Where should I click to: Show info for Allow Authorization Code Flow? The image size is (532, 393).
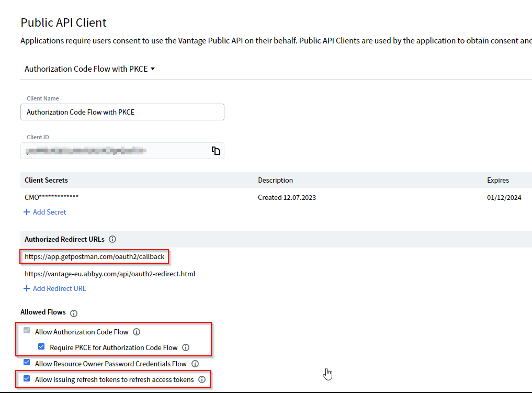pyautogui.click(x=137, y=332)
